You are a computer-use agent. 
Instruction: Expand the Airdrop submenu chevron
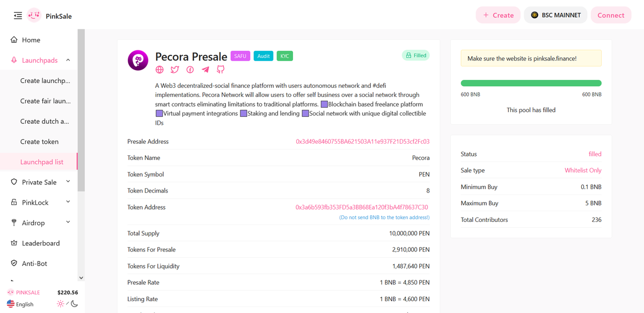68,222
